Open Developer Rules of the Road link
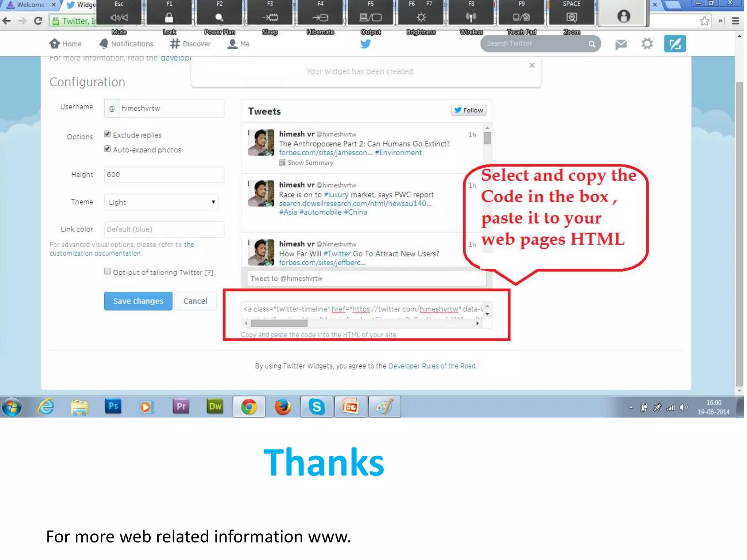 [432, 366]
